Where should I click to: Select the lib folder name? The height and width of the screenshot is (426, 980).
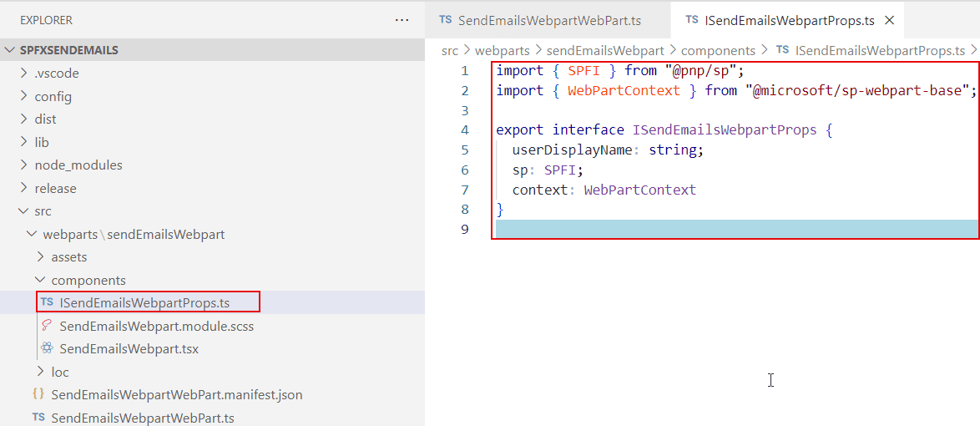pos(42,142)
